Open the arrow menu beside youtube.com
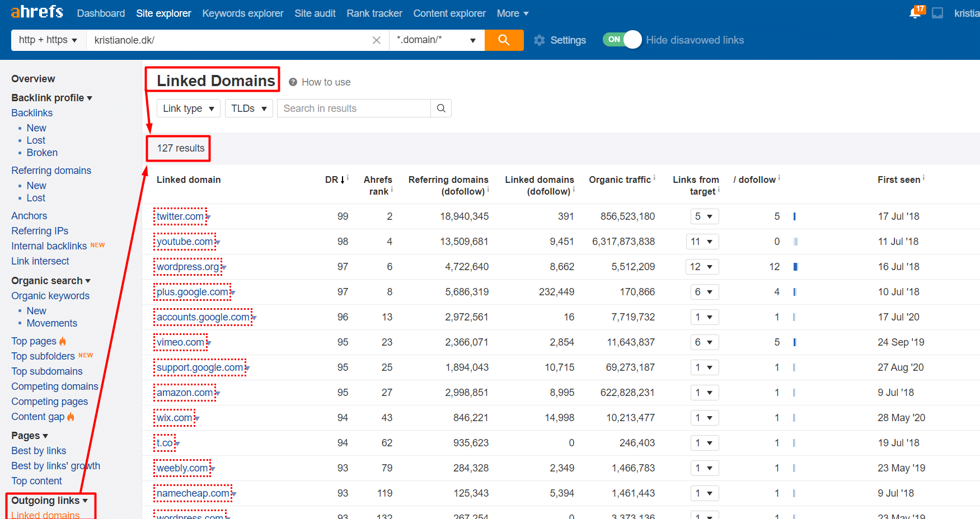Screen dimensions: 980x519 (x=218, y=243)
